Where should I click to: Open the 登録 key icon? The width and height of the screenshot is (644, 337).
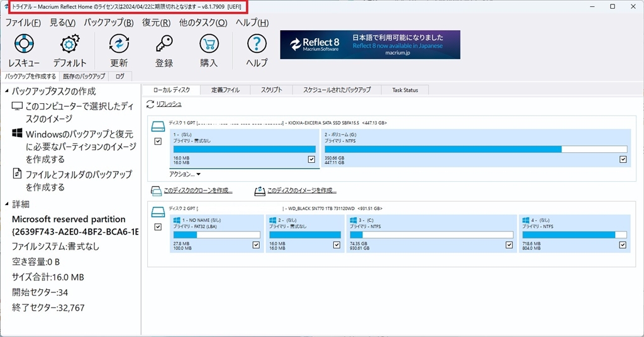click(x=164, y=43)
